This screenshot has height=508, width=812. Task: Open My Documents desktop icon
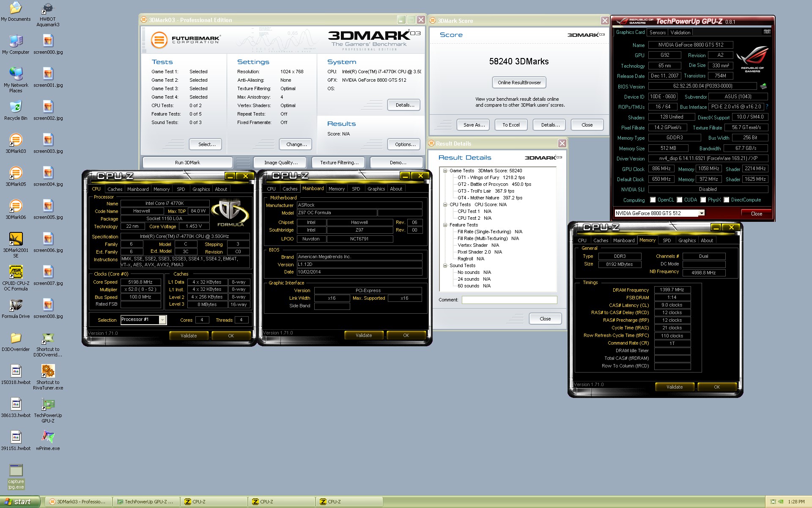(16, 11)
